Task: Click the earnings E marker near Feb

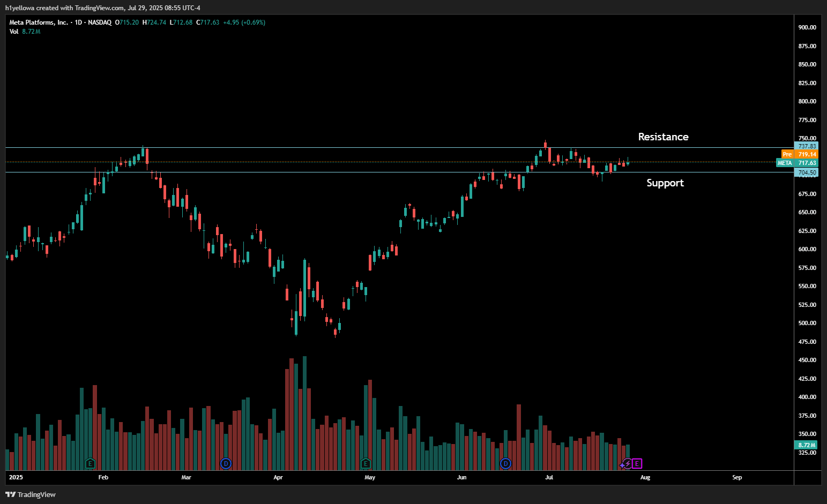Action: point(90,463)
